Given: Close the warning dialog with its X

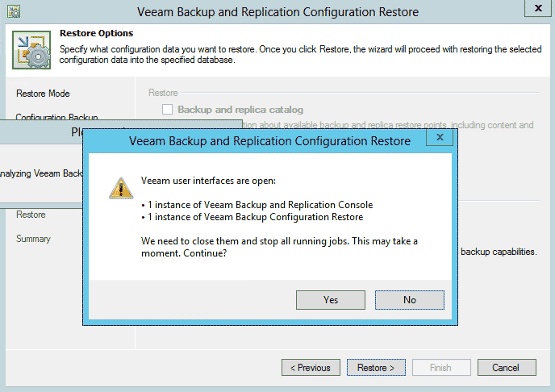Looking at the screenshot, I should [x=440, y=137].
